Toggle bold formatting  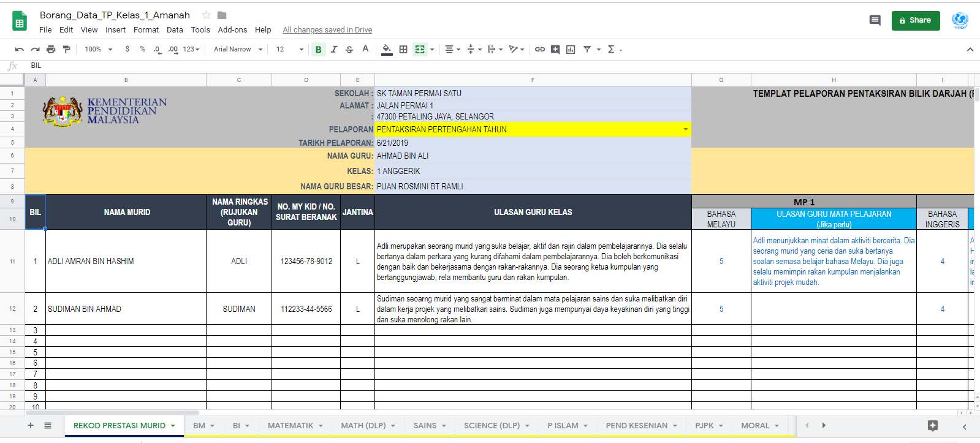click(318, 50)
